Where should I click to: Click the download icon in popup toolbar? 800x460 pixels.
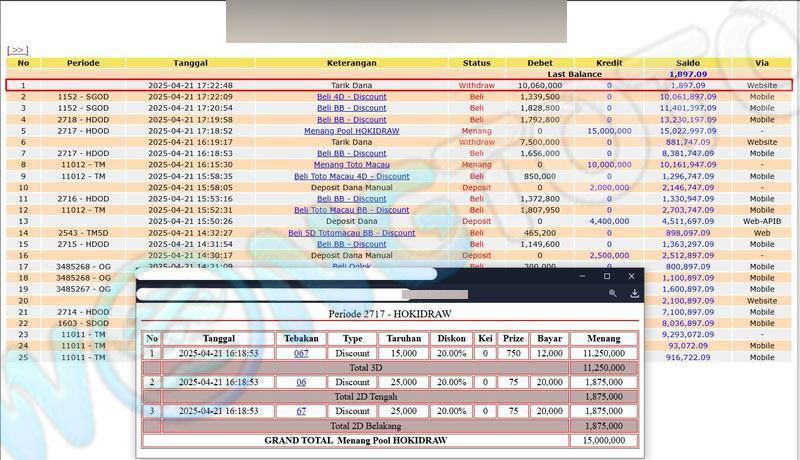tap(634, 294)
